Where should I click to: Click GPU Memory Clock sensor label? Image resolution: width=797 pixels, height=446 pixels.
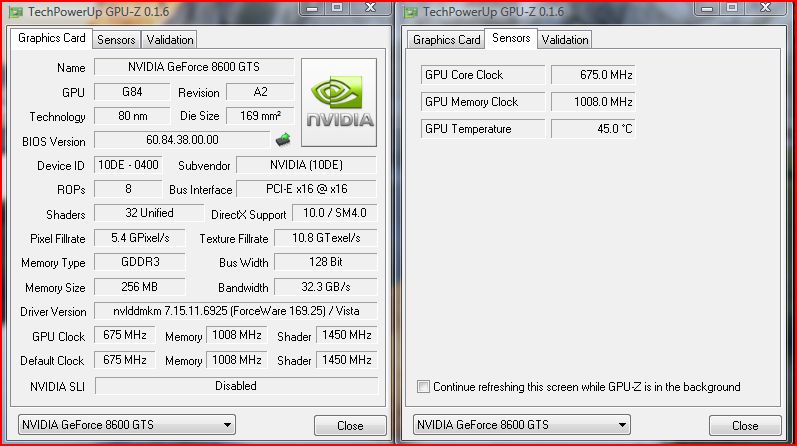click(x=482, y=102)
